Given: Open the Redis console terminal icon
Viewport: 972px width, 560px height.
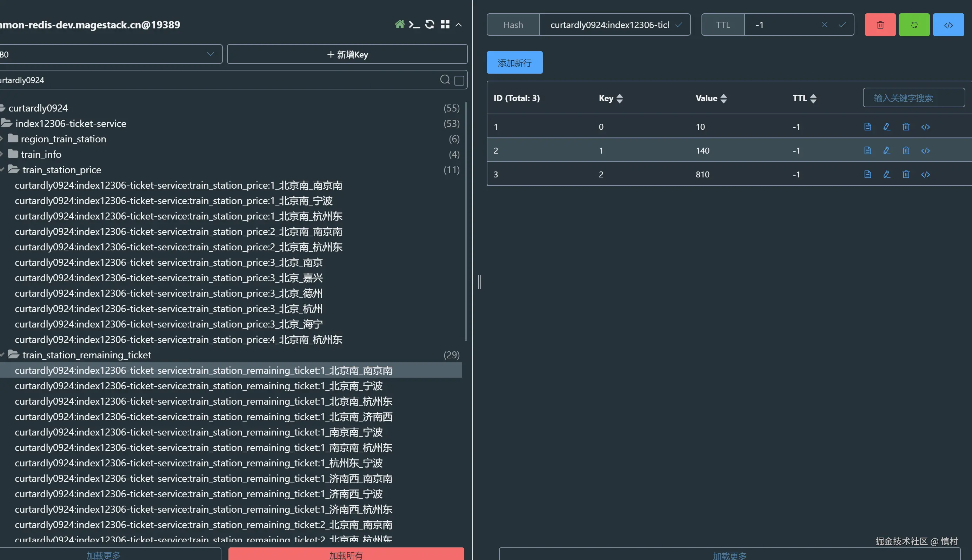Looking at the screenshot, I should click(414, 25).
